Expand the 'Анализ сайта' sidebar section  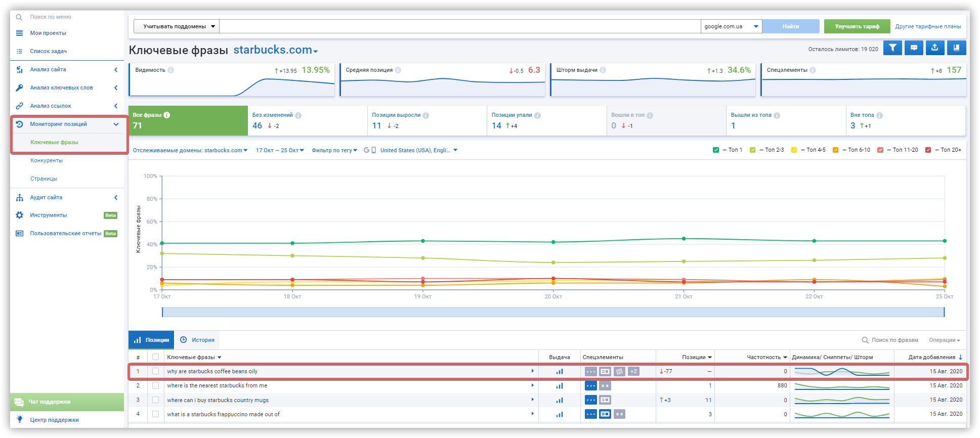[67, 70]
